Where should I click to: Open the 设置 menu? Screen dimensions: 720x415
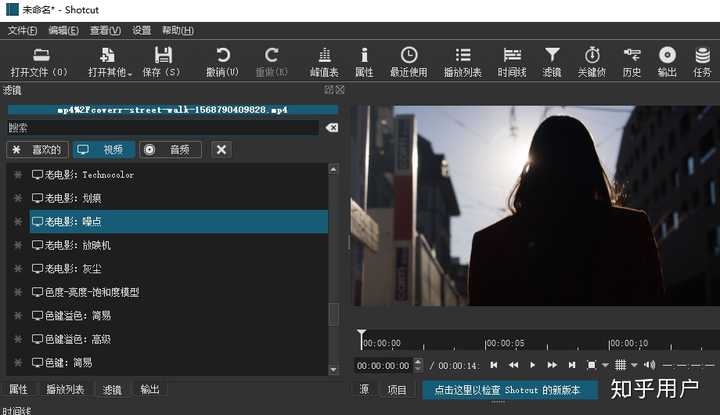(141, 31)
